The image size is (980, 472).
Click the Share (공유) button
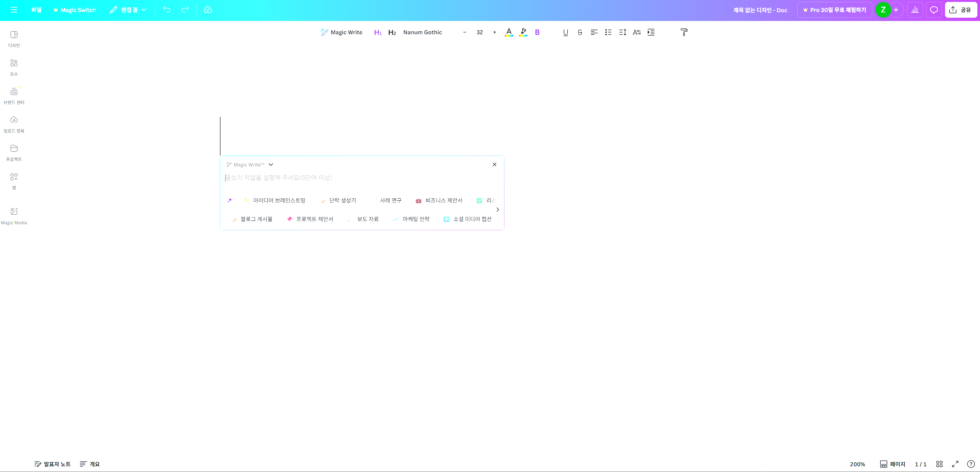click(961, 10)
